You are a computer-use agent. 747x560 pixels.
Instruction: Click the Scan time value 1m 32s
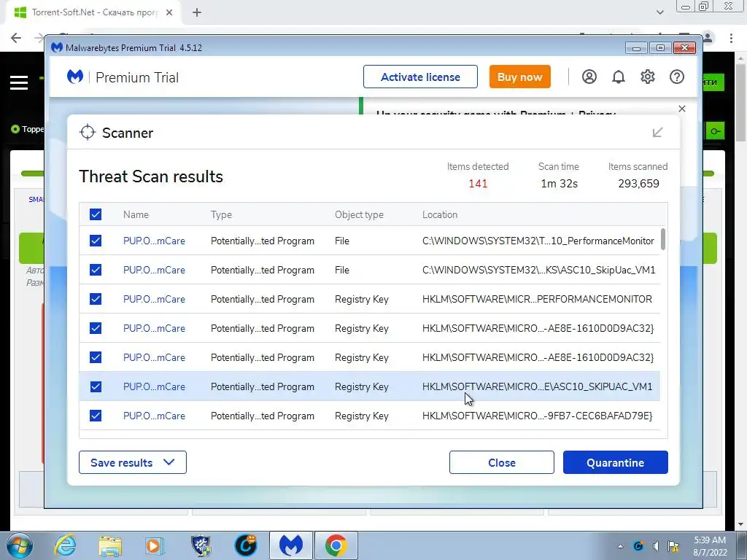pos(559,183)
